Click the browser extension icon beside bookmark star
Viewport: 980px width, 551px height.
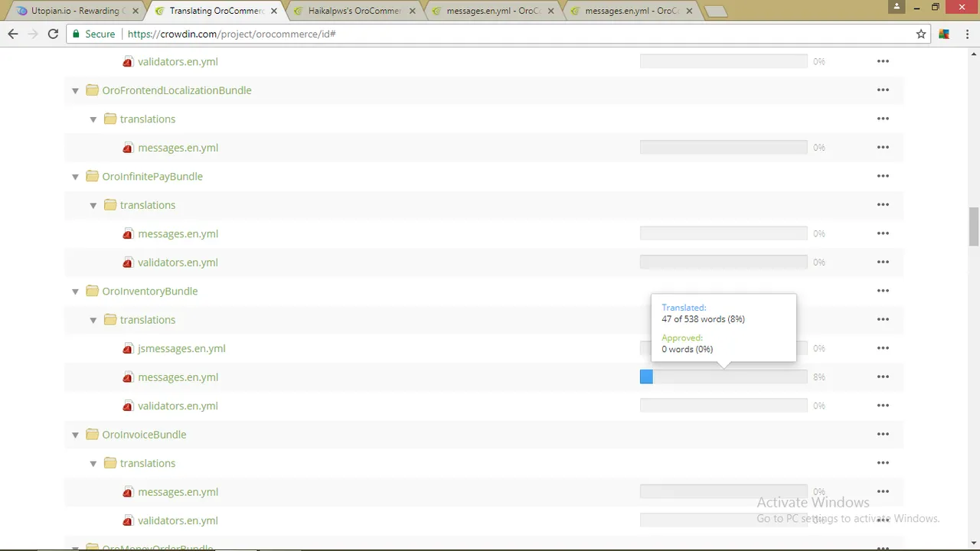[x=944, y=34]
